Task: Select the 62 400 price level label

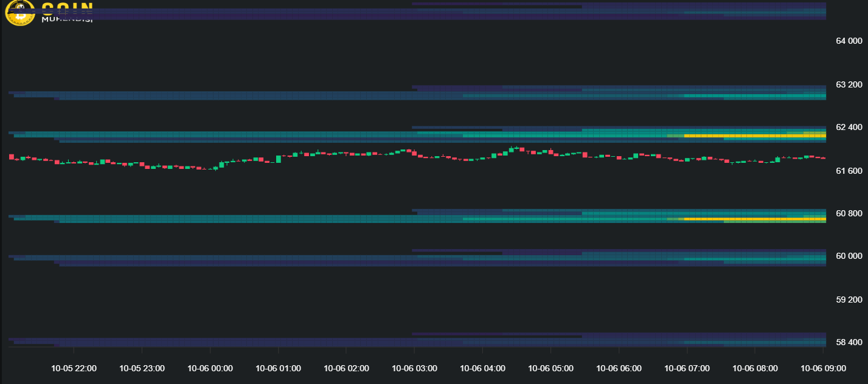Action: point(849,127)
